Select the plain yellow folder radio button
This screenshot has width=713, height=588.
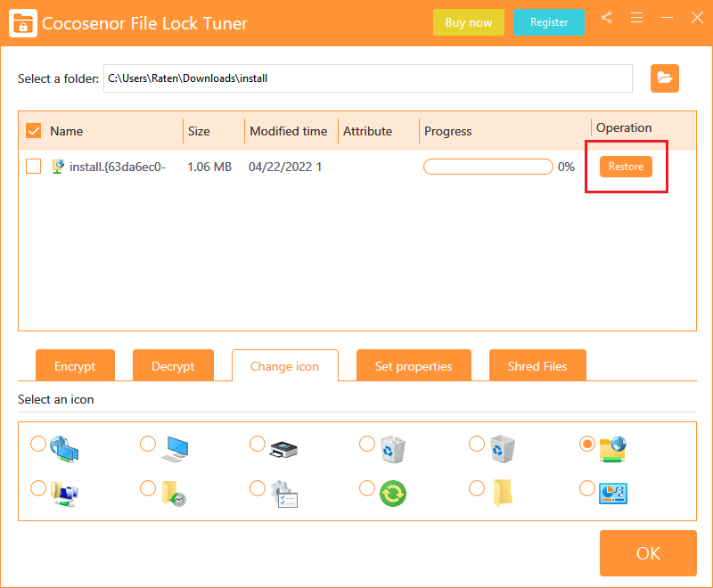click(x=477, y=488)
